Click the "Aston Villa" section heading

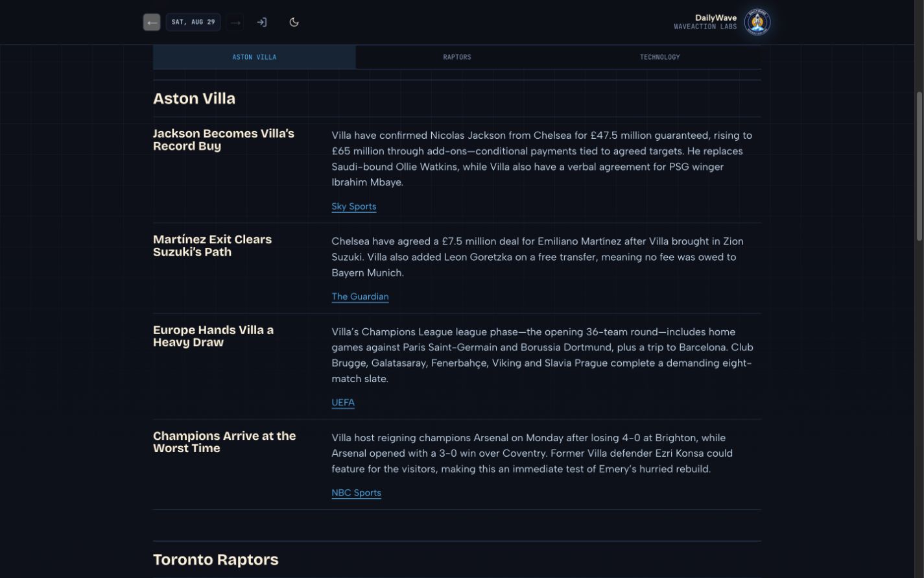pos(194,99)
